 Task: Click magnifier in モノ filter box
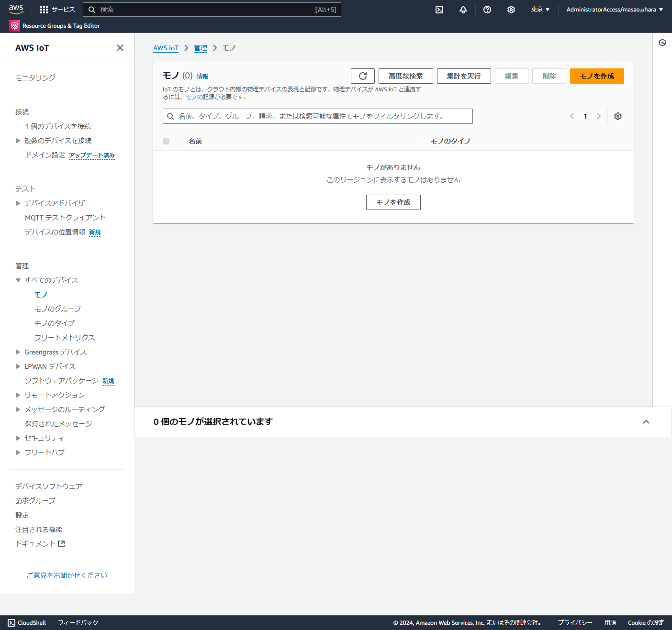pos(170,116)
